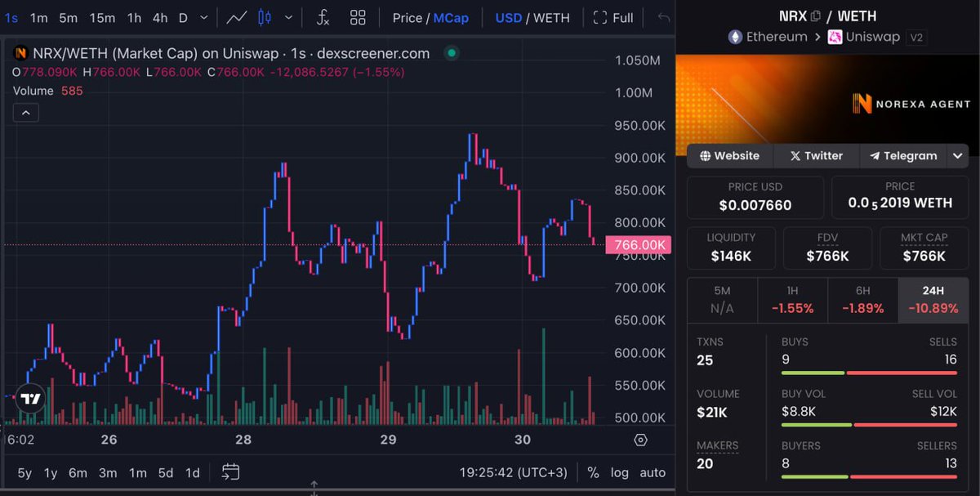Select the candlestick chart type icon
The width and height of the screenshot is (980, 496).
pos(264,17)
